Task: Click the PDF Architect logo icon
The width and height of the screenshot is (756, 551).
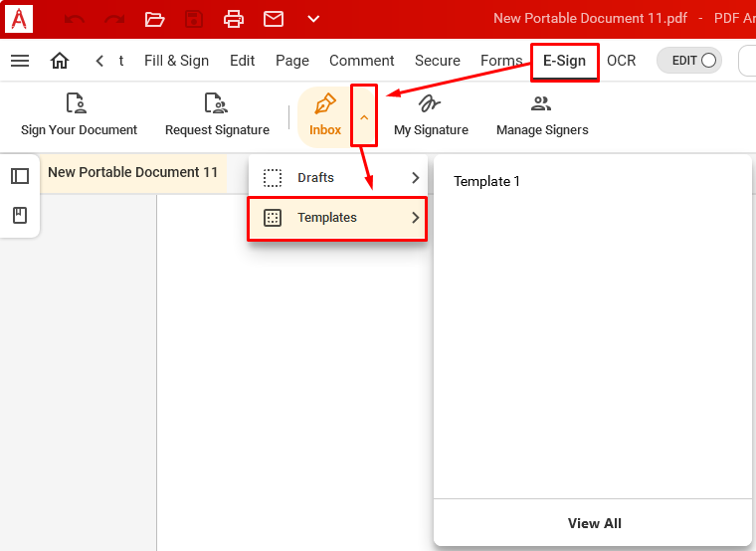Action: [19, 19]
